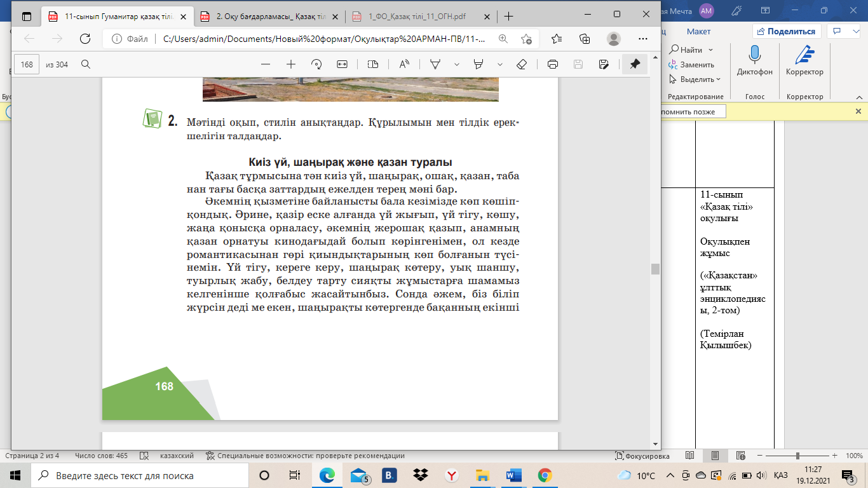Click the Fit to width icon

[342, 64]
